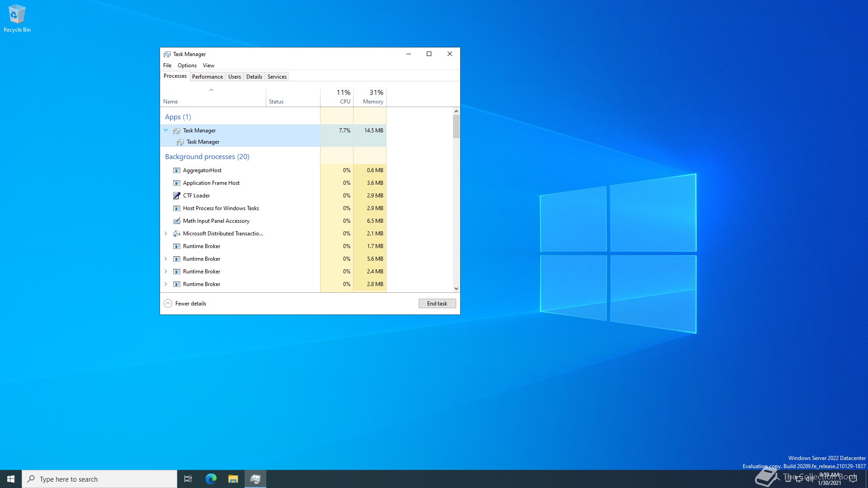This screenshot has width=868, height=488.
Task: Click the taskbar search box
Action: pos(99,479)
